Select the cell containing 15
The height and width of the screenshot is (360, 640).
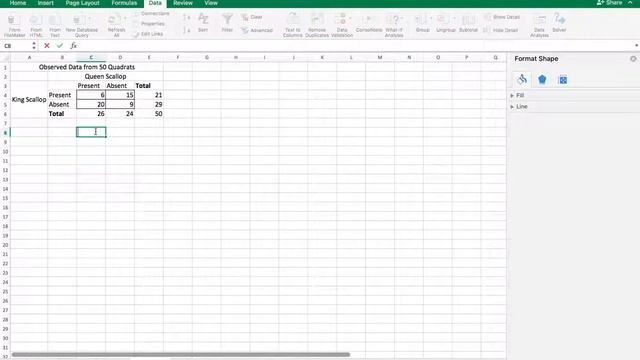(120, 95)
